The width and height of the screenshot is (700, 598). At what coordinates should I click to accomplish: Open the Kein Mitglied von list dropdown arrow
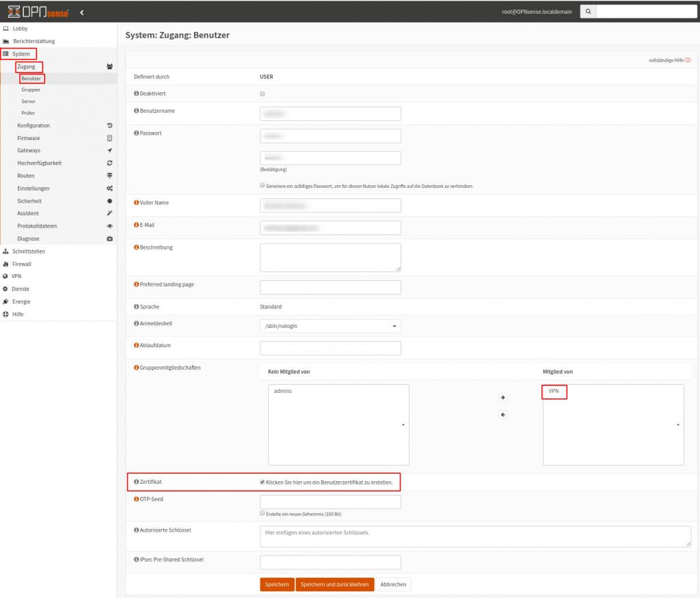click(403, 425)
